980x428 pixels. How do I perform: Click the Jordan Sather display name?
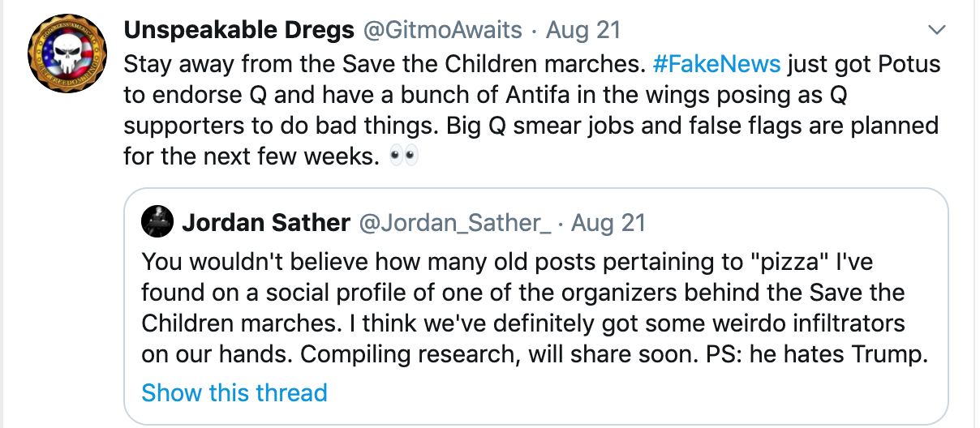pyautogui.click(x=266, y=222)
